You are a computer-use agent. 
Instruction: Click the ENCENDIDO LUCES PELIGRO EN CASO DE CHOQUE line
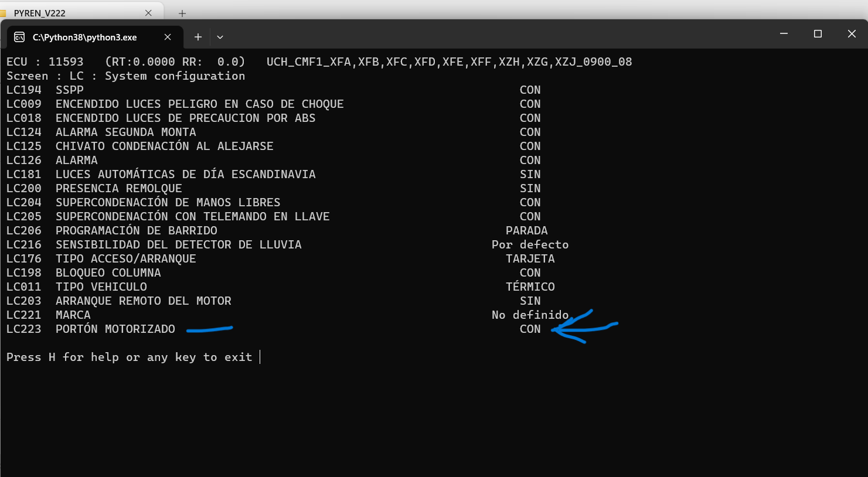[200, 104]
